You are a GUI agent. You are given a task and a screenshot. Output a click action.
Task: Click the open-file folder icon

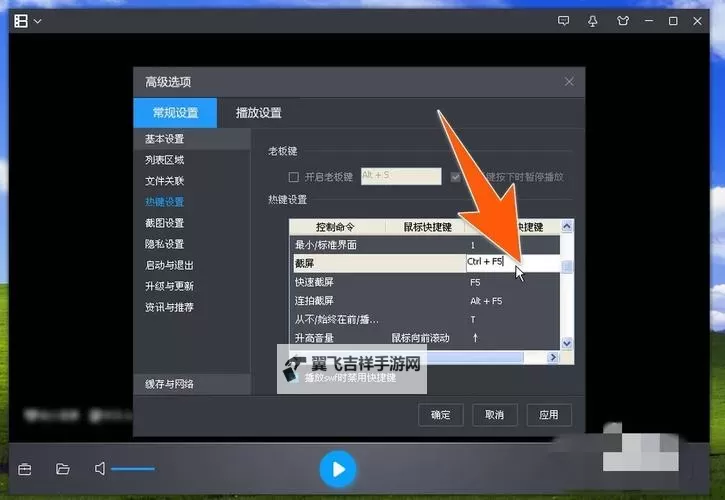click(62, 469)
